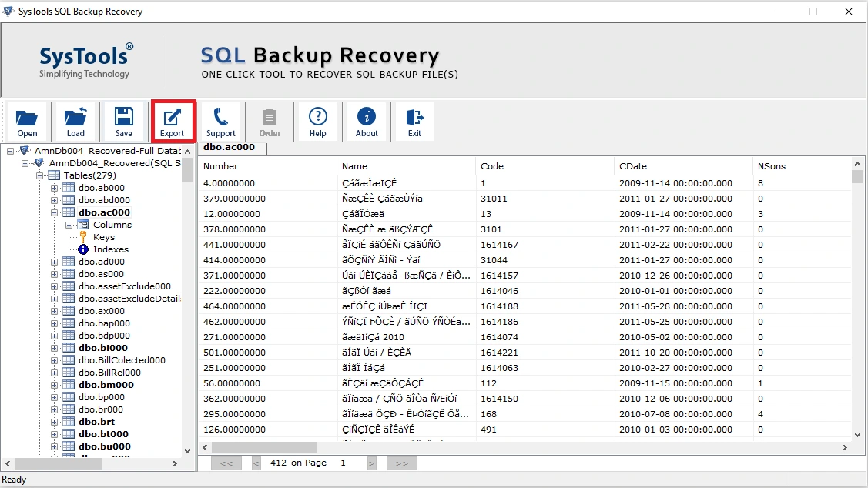Screen dimensions: 868x488
Task: Go to next page with > button
Action: [x=372, y=463]
